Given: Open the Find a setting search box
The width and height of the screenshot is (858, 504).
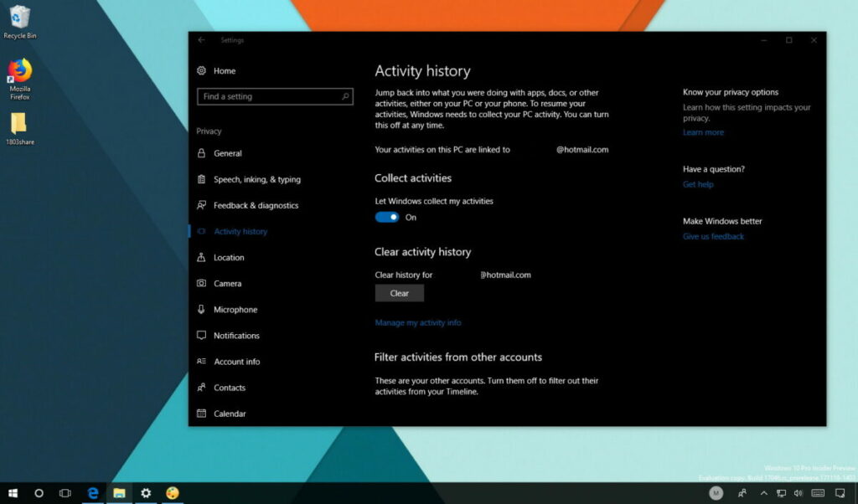Looking at the screenshot, I should 275,96.
